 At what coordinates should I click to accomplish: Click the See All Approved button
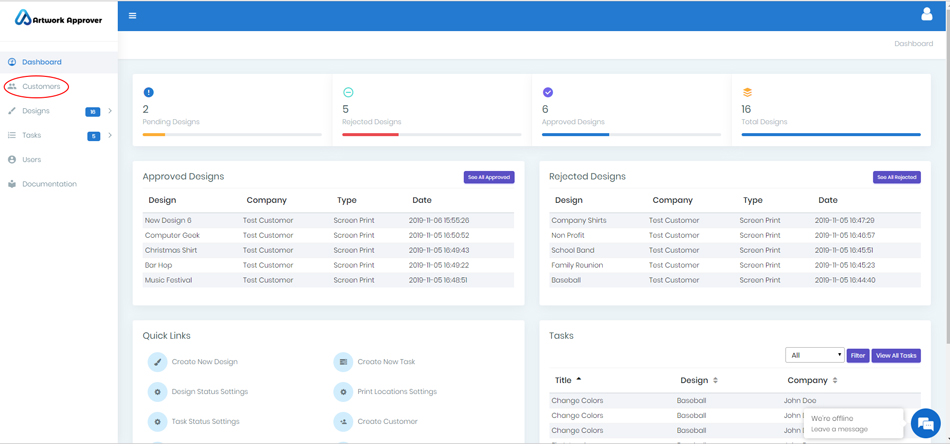[x=489, y=177]
